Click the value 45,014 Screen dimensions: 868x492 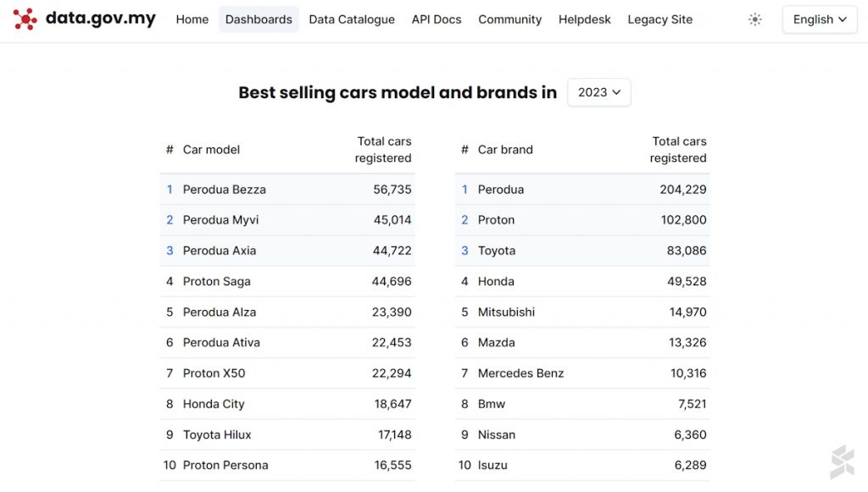[x=392, y=220]
